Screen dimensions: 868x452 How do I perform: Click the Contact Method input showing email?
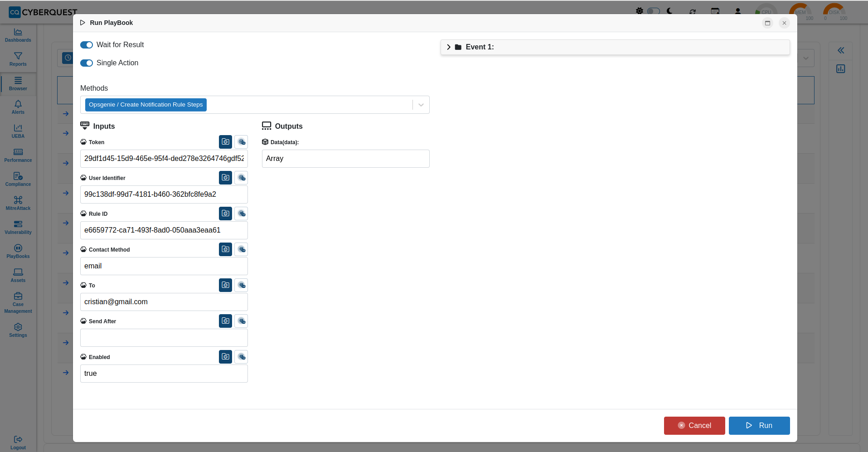coord(164,266)
